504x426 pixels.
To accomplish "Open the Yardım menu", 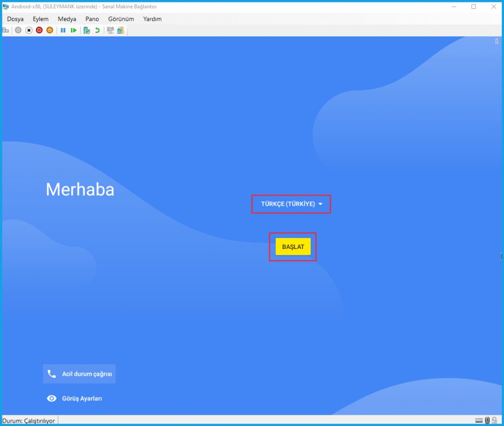I will tap(153, 19).
